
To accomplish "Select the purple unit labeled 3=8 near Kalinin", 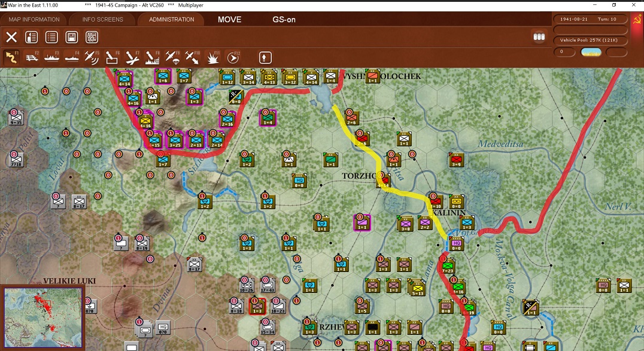I will [405, 224].
